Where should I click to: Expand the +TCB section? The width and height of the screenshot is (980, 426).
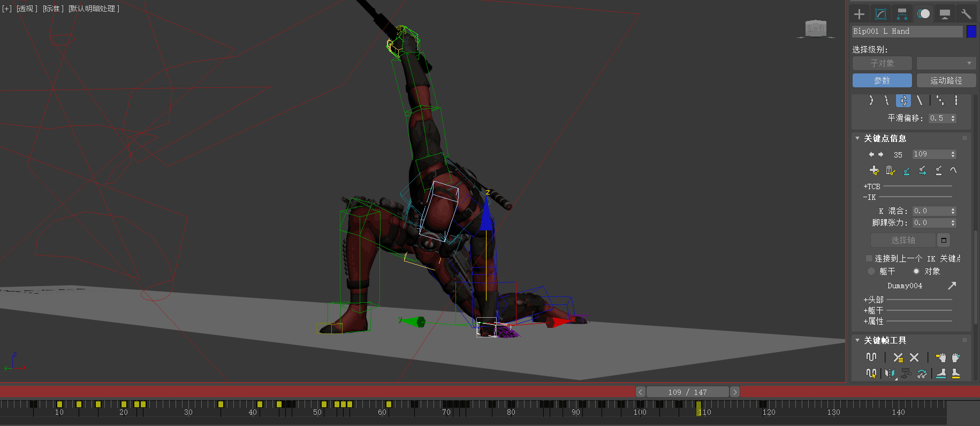[872, 186]
